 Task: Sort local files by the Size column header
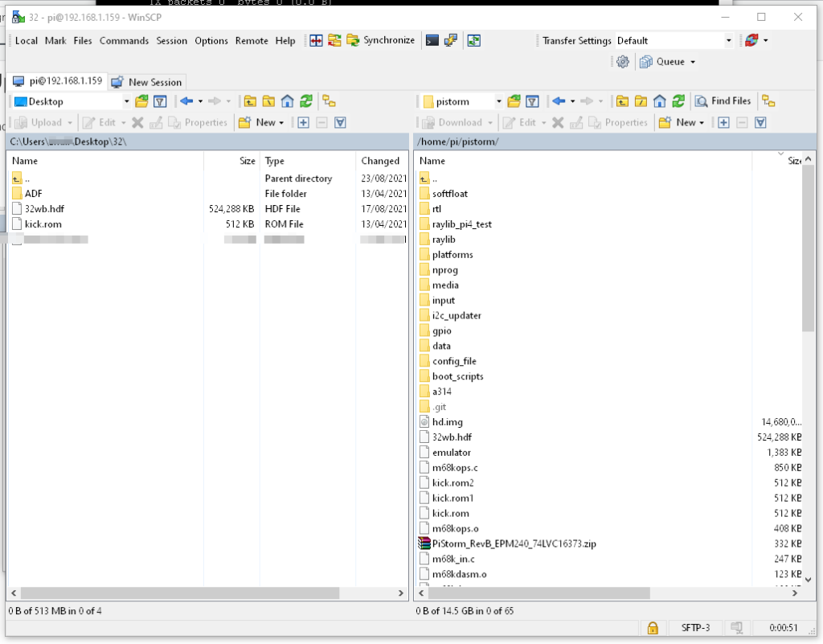pos(231,161)
